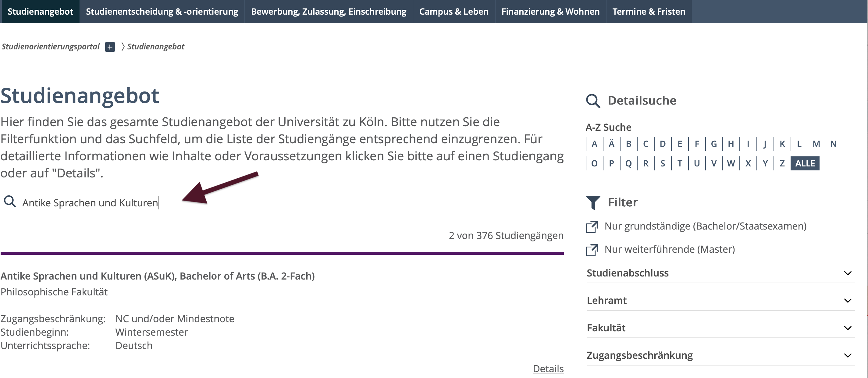Click the Filter funnel icon
The width and height of the screenshot is (868, 378).
coord(593,202)
